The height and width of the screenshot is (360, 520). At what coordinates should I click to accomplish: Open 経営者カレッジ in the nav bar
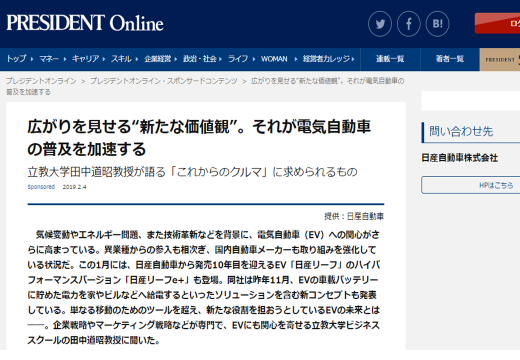pos(326,59)
